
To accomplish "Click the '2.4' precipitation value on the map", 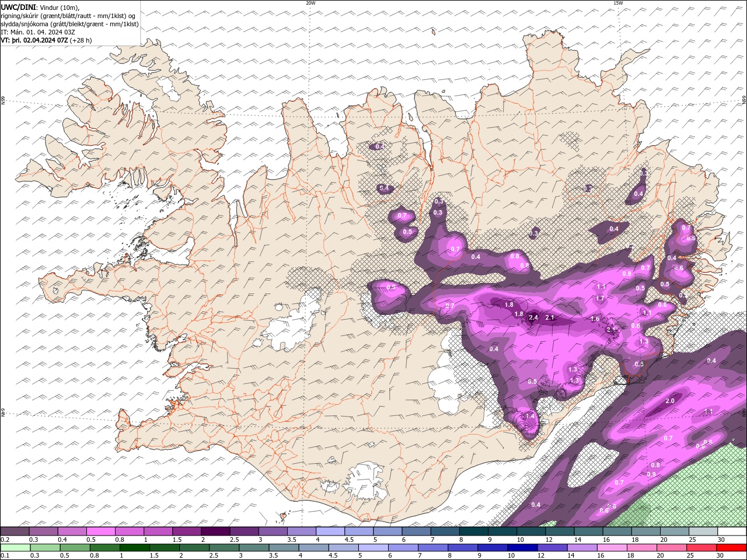I will click(x=533, y=318).
